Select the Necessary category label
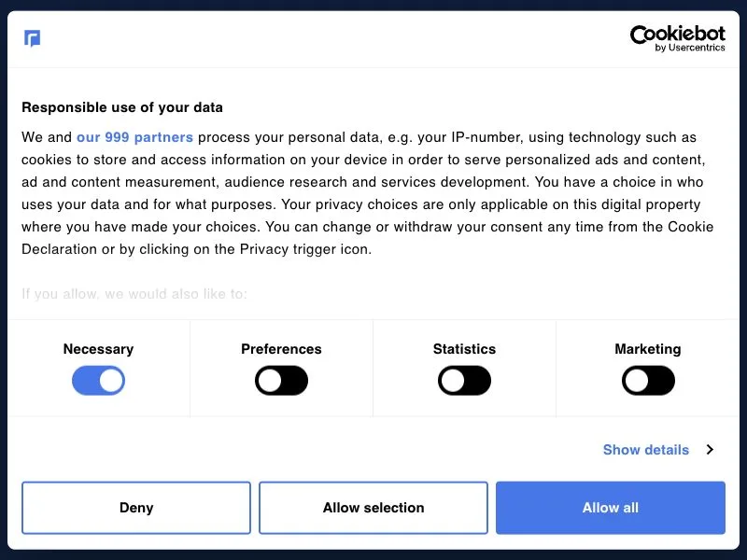This screenshot has width=747, height=560. tap(99, 349)
